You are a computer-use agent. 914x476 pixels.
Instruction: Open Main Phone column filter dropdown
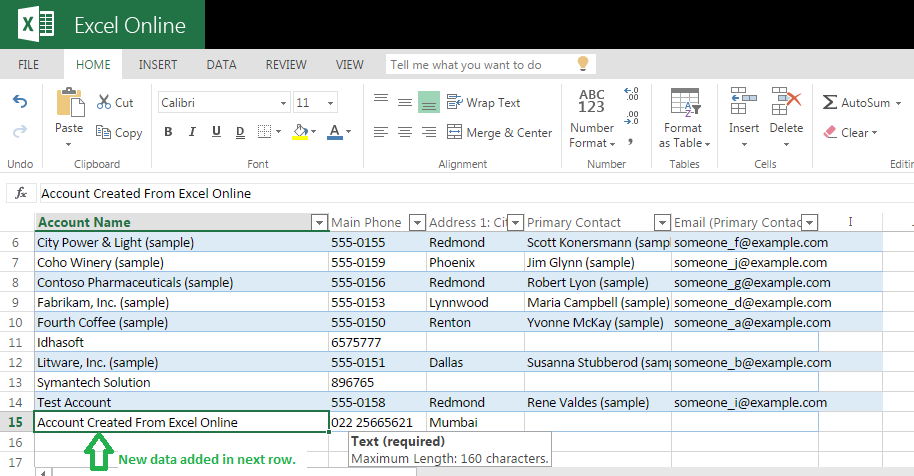coord(417,223)
